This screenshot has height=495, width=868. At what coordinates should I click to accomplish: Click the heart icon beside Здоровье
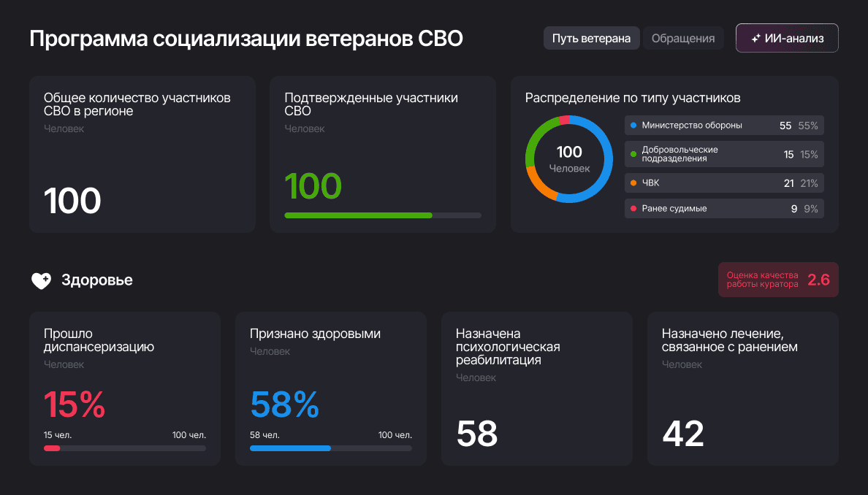(41, 280)
